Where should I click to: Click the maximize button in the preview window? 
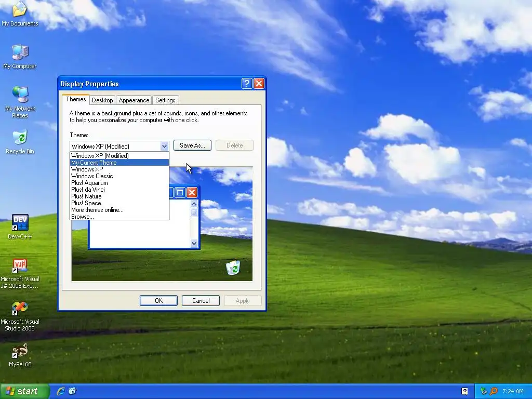pyautogui.click(x=180, y=193)
